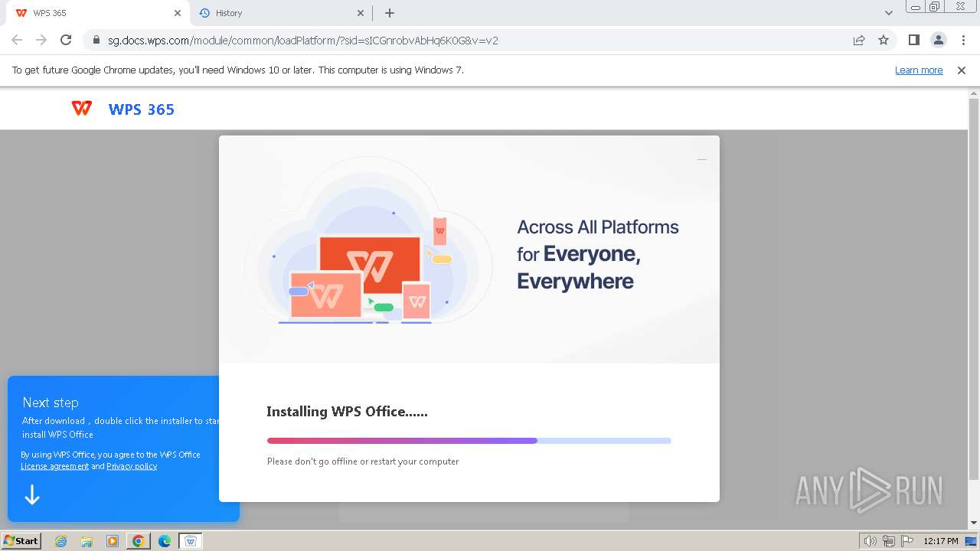Click the Next step heading
The image size is (980, 551).
click(x=51, y=403)
